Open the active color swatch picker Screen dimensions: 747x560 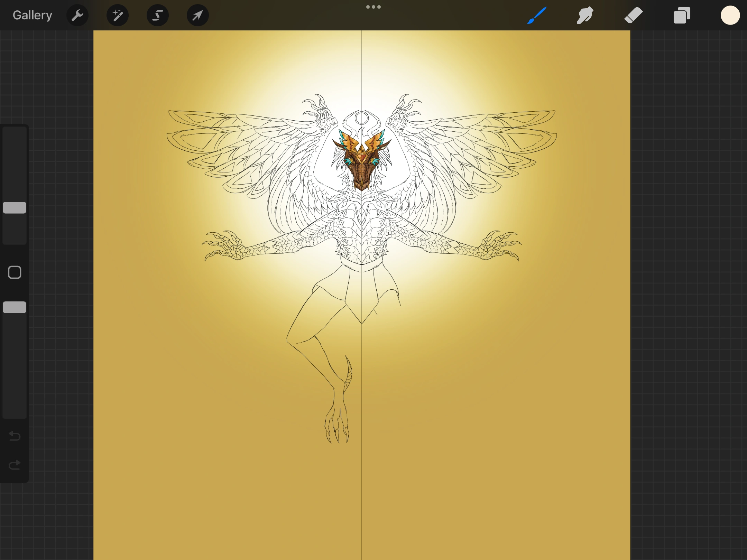730,15
